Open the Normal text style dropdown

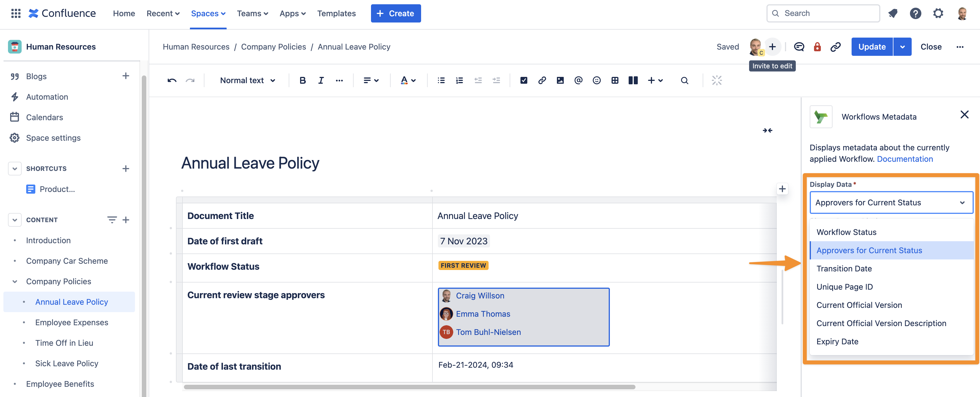(x=247, y=80)
